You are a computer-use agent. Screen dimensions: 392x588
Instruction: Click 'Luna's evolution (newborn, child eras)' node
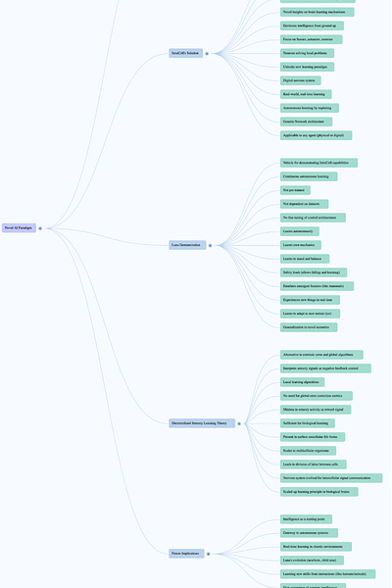coord(312,561)
